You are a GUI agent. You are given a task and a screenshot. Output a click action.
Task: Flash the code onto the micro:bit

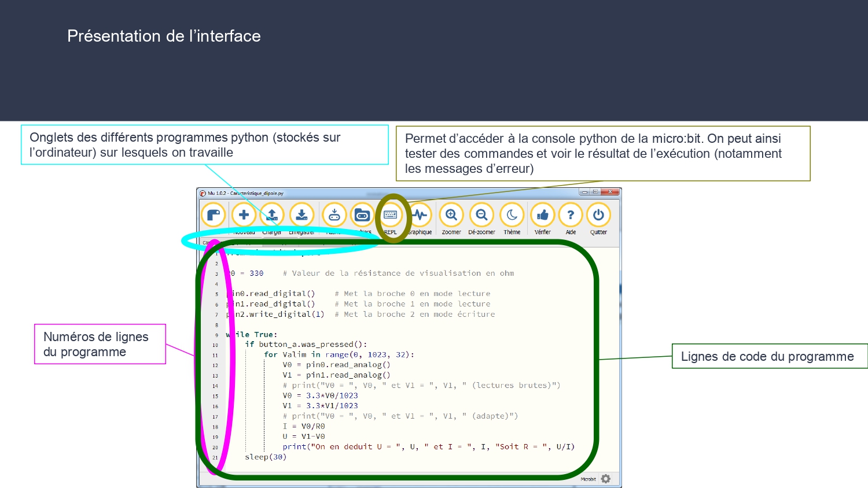tap(334, 215)
